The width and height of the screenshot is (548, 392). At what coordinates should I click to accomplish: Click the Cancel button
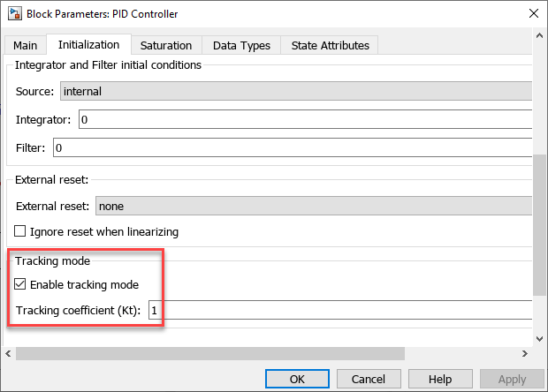[x=369, y=380]
